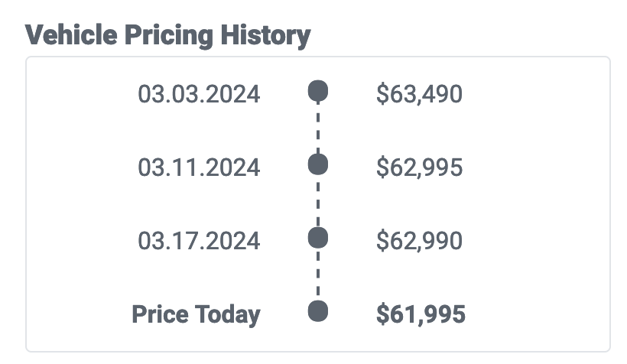
Task: Click the Price Today label
Action: (196, 315)
